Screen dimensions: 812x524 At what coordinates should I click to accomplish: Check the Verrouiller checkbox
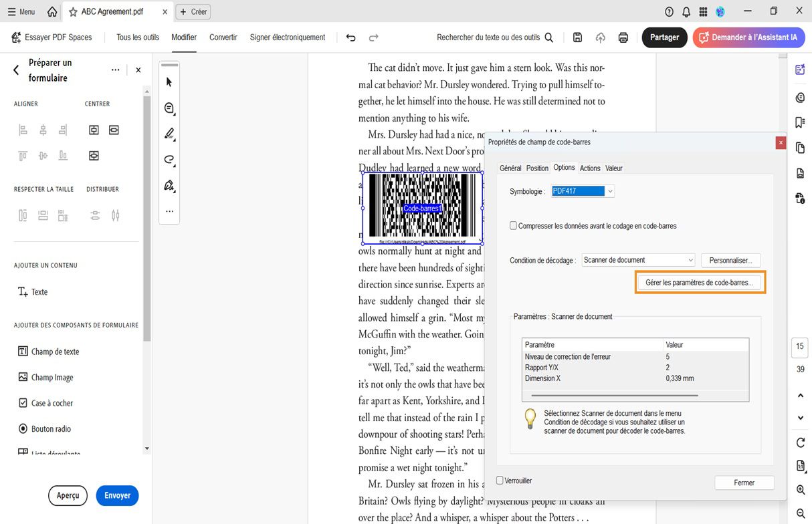click(x=500, y=481)
